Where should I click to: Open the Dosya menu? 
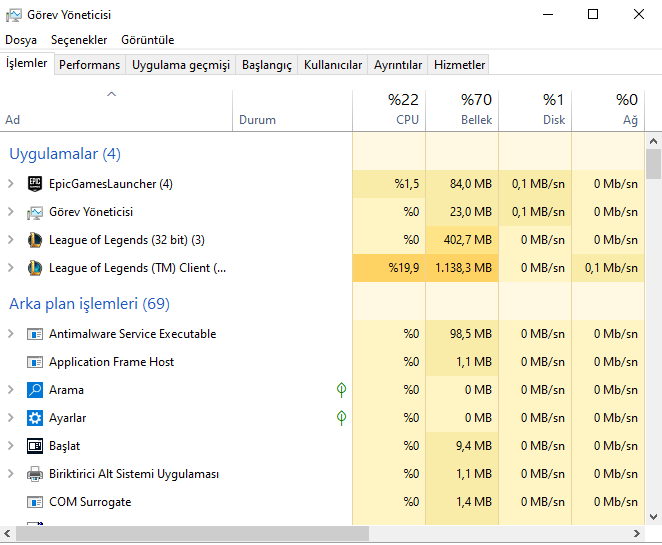tap(21, 40)
